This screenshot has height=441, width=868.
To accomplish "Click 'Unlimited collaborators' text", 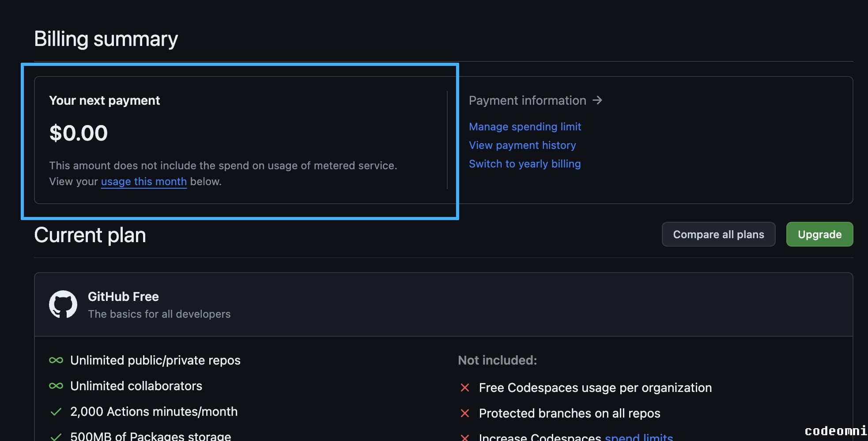I will (136, 386).
